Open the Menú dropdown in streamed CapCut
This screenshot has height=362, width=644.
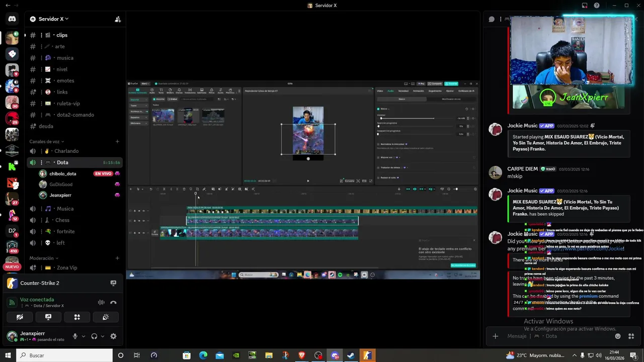pos(145,83)
